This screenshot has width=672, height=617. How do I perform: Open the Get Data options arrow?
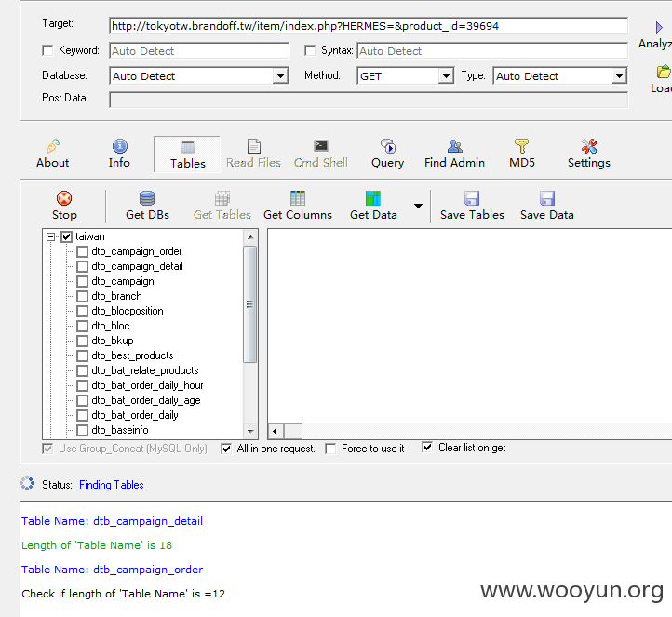[x=418, y=206]
